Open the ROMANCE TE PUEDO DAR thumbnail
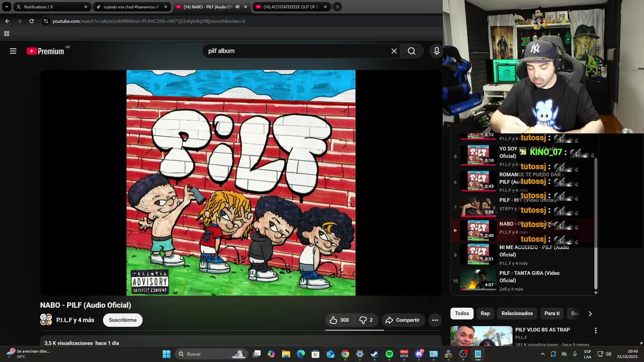This screenshot has height=362, width=644. (x=478, y=180)
